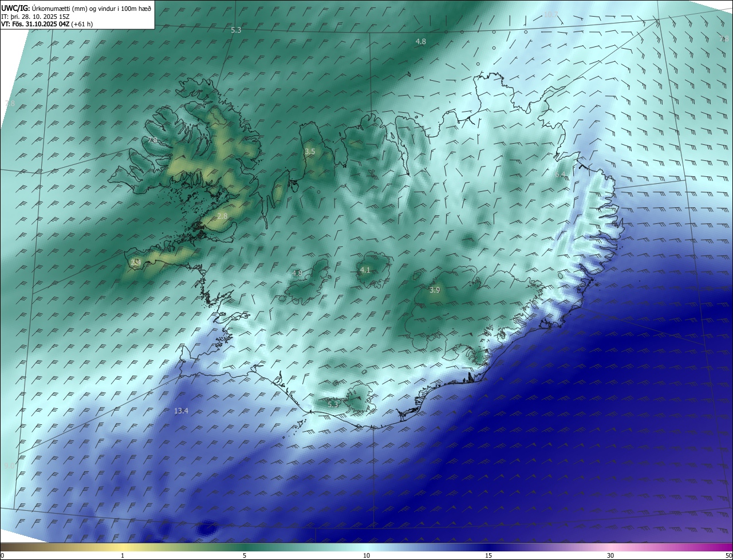Click the forecast offset '(+61 h)'
The height and width of the screenshot is (560, 733).
(82, 24)
